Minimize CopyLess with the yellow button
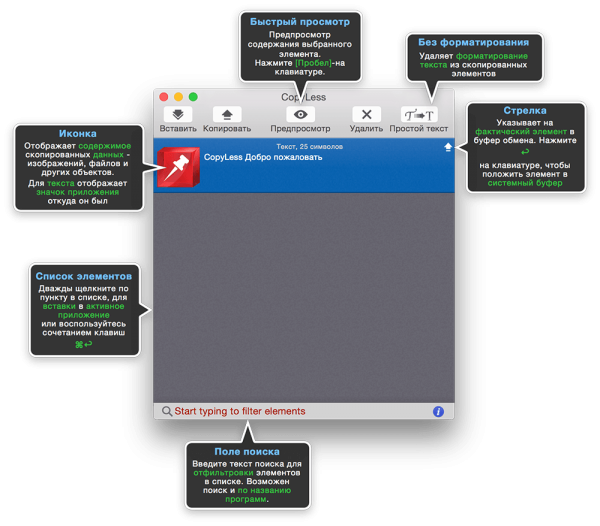The width and height of the screenshot is (600, 526). pyautogui.click(x=178, y=97)
